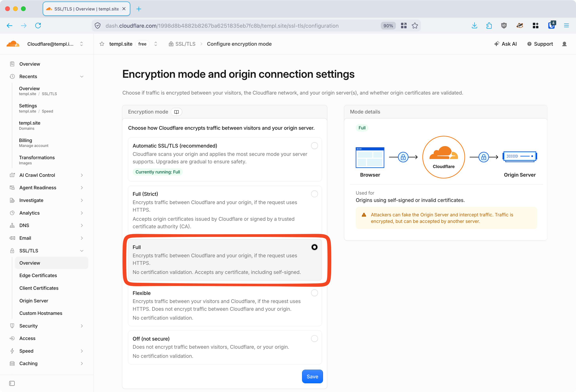Expand the Analytics section
The height and width of the screenshot is (392, 576).
tap(82, 213)
